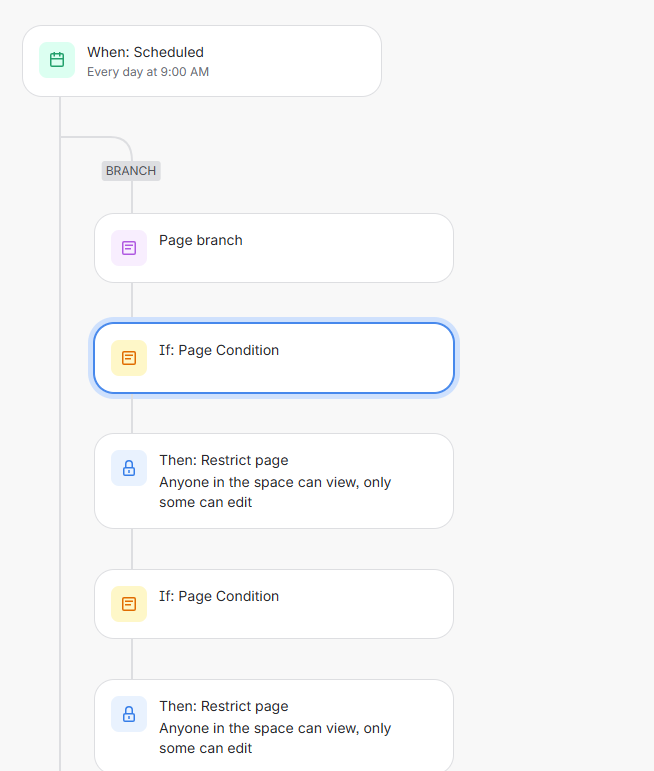Click the connector between upper Restrict page and lower condition

pyautogui.click(x=132, y=549)
